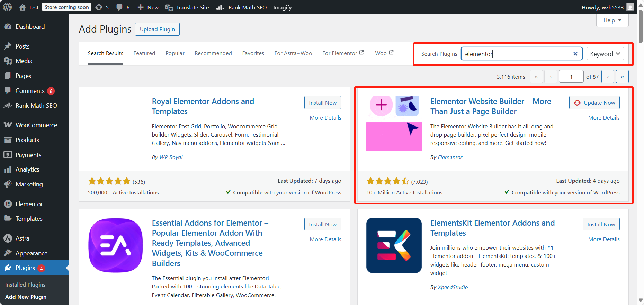Open the WP Royal author link

point(171,157)
